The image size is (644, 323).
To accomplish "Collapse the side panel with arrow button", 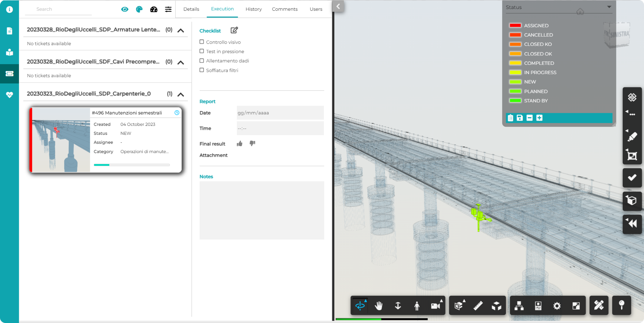I will pyautogui.click(x=338, y=6).
